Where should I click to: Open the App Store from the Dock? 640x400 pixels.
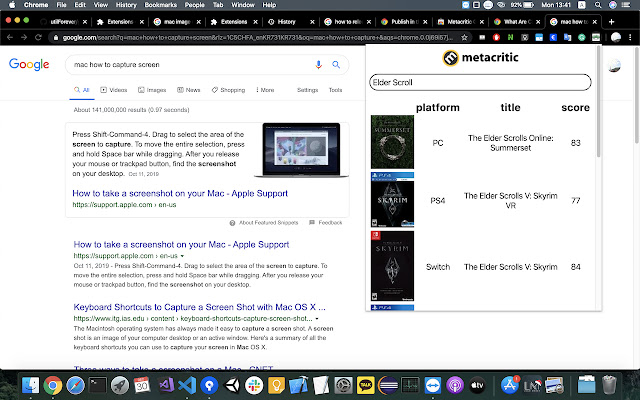click(509, 385)
